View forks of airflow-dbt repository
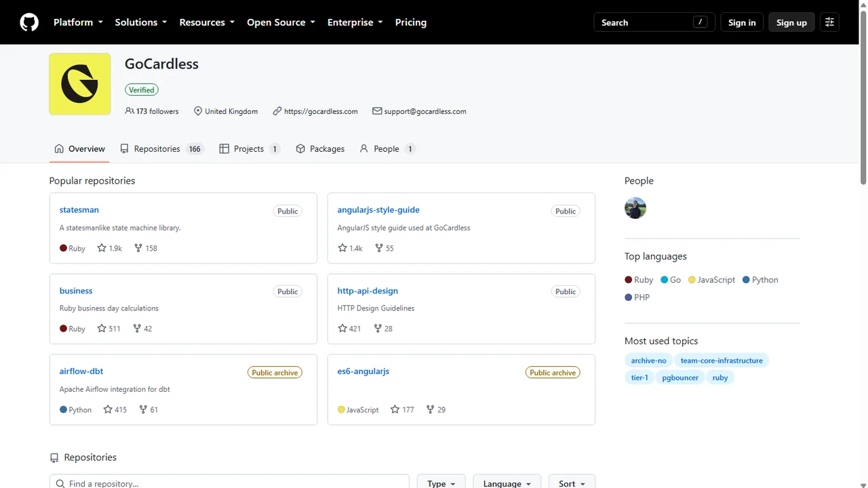This screenshot has width=868, height=488. [x=149, y=409]
